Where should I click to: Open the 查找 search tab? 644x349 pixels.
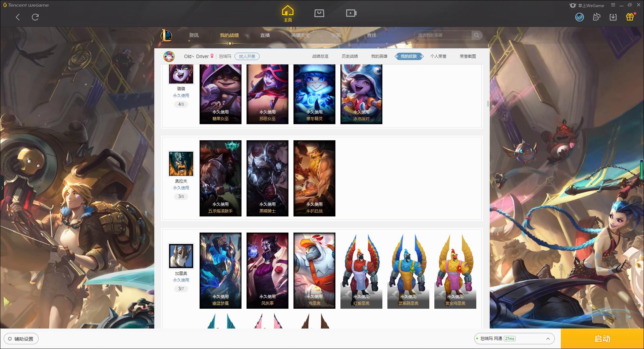point(372,35)
